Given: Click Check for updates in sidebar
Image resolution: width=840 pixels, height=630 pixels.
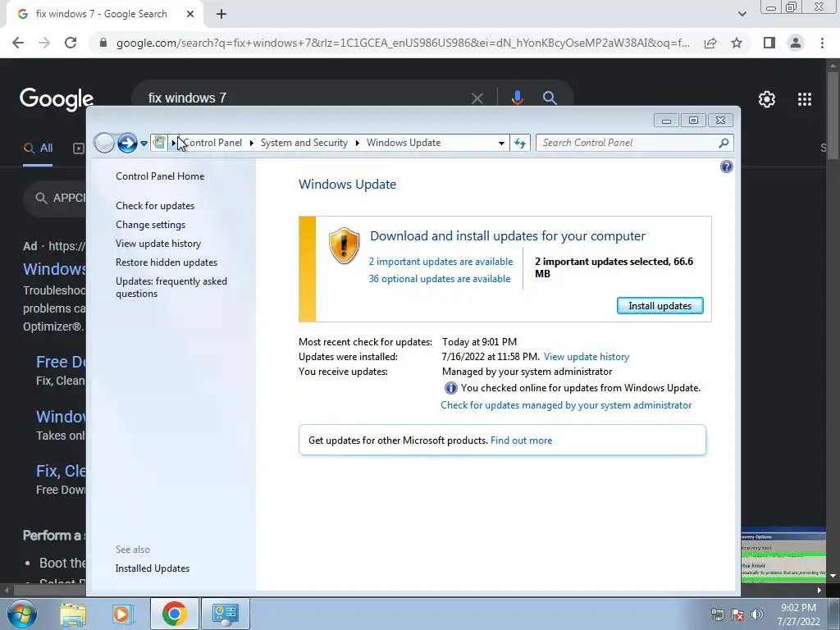Looking at the screenshot, I should tap(155, 206).
